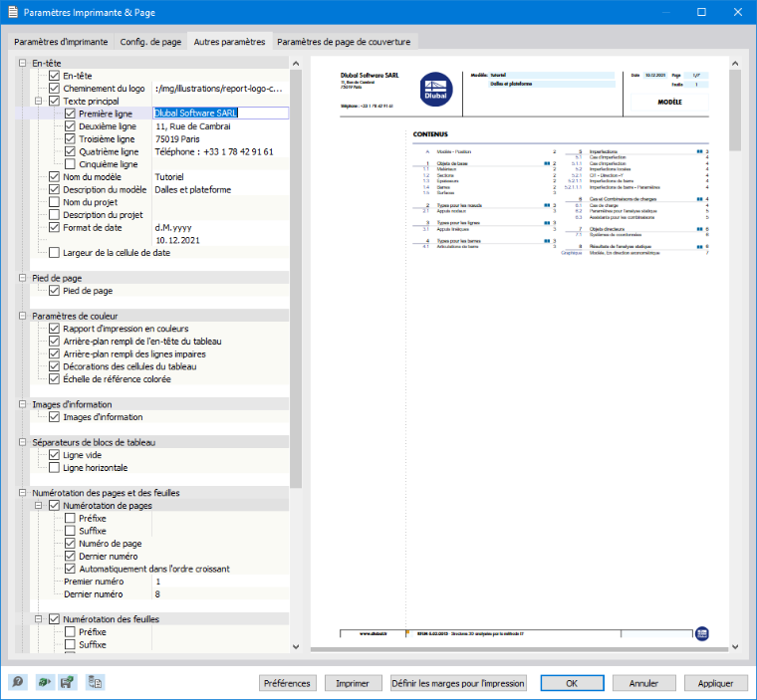Toggle the Dernier numéro checkbox
This screenshot has width=757, height=700.
pos(70,556)
